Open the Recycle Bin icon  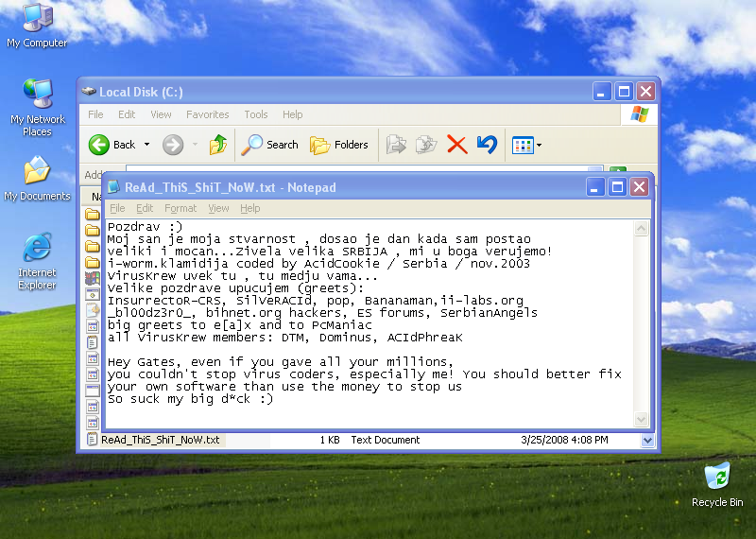click(x=717, y=485)
